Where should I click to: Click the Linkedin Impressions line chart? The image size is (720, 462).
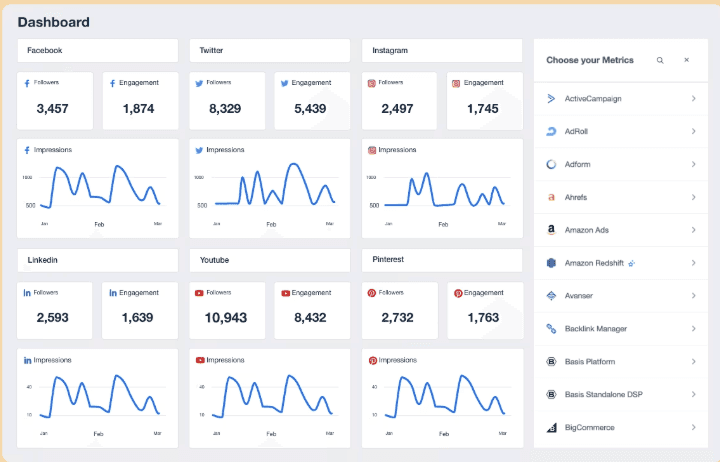97,398
